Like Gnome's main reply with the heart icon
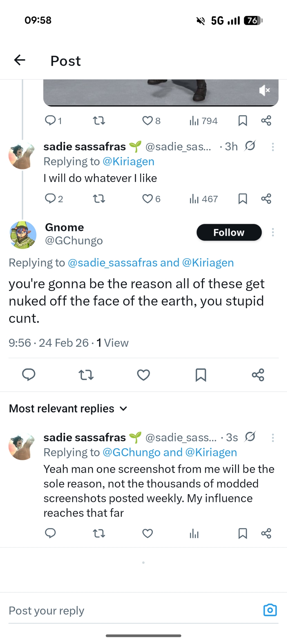287x644 pixels. pos(143,375)
